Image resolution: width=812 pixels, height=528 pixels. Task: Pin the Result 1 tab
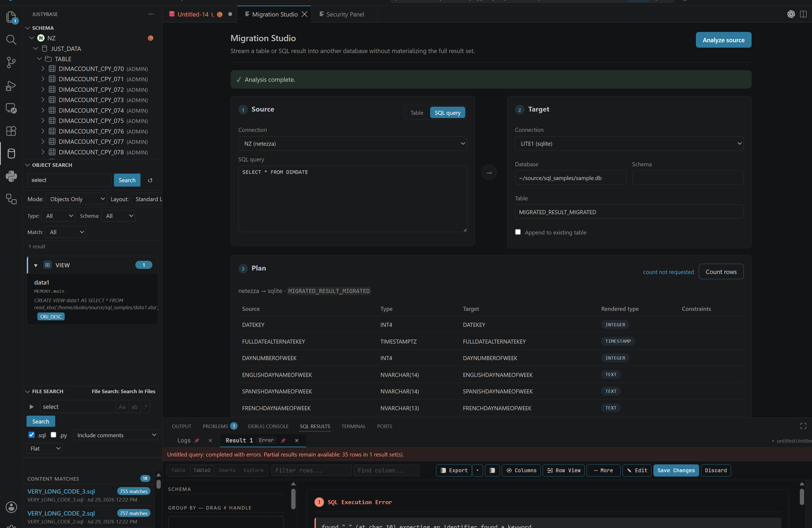pos(283,440)
